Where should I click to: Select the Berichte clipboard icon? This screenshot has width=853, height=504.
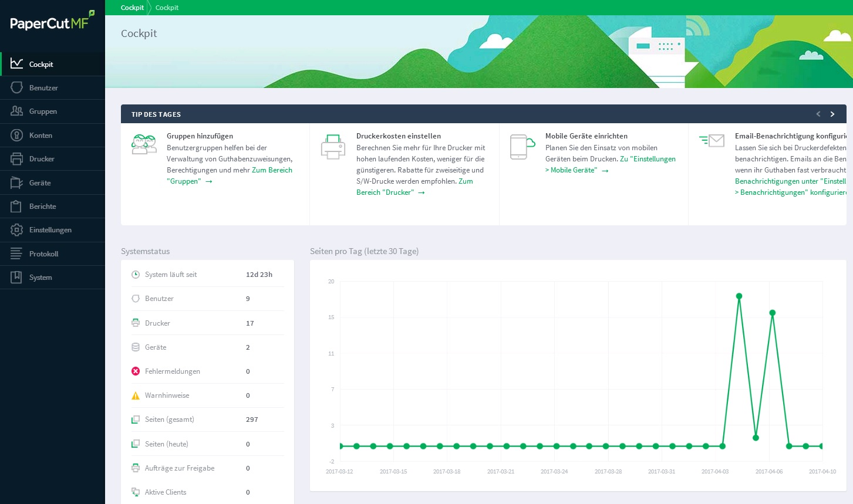(16, 207)
